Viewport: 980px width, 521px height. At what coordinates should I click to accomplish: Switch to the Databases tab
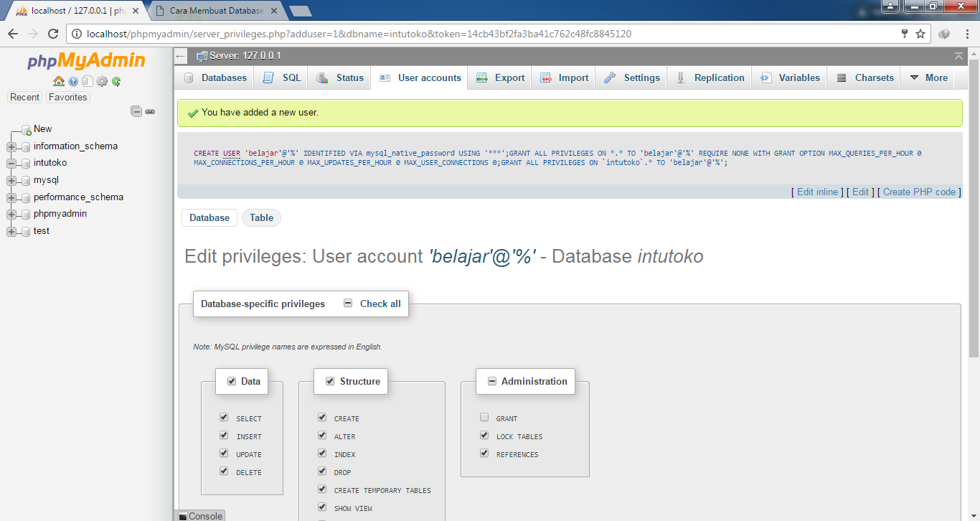(x=215, y=78)
